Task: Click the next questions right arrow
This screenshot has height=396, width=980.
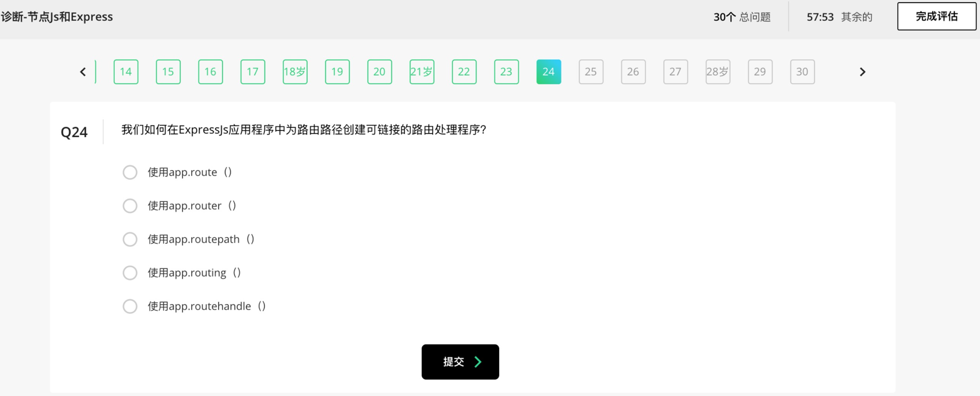Action: click(x=862, y=72)
